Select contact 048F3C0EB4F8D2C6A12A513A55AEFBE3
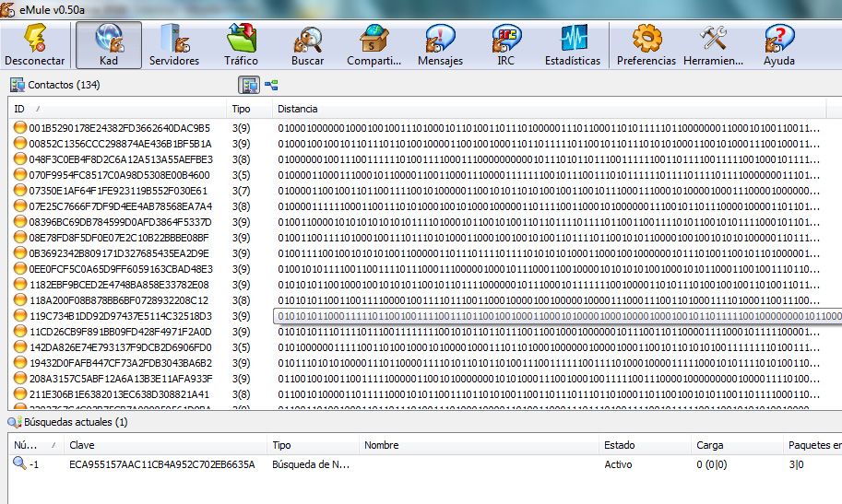 click(121, 159)
